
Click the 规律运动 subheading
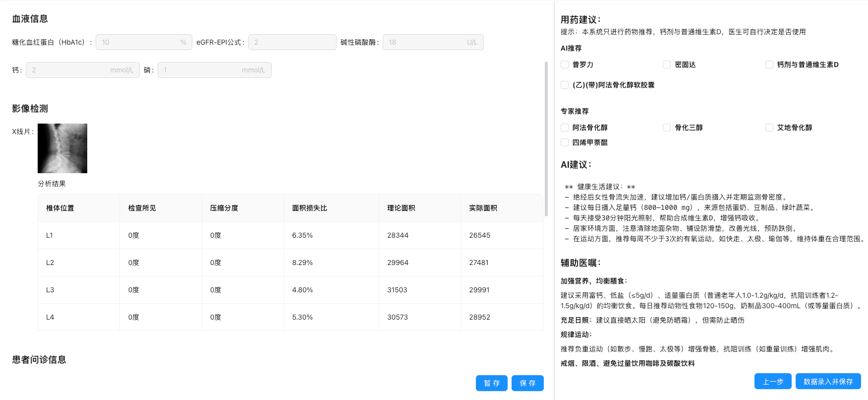(x=577, y=334)
